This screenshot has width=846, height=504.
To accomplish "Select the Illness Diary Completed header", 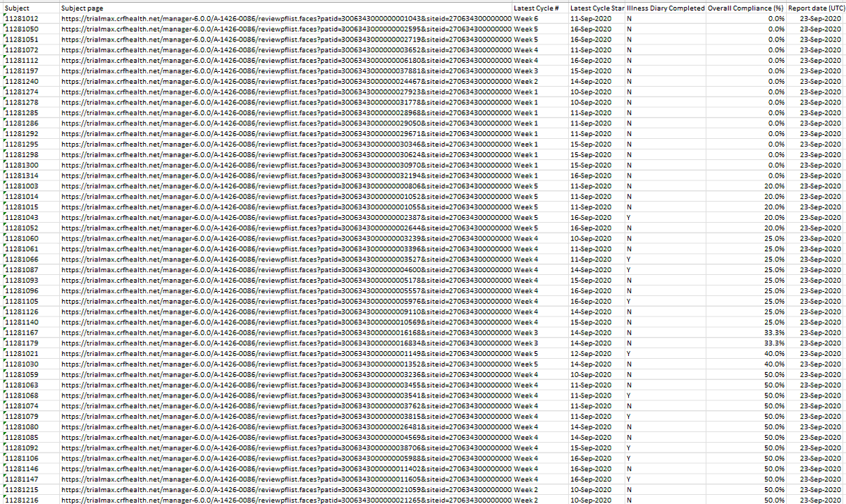I will (x=665, y=8).
